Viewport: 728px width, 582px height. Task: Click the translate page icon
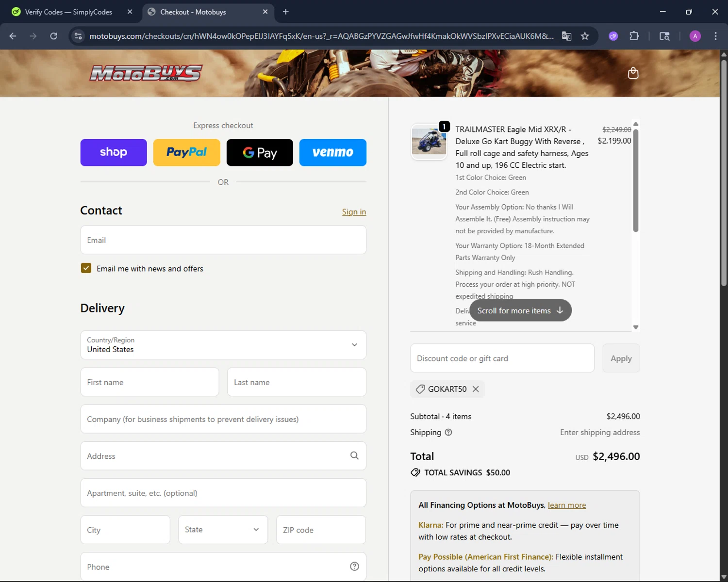coord(566,36)
